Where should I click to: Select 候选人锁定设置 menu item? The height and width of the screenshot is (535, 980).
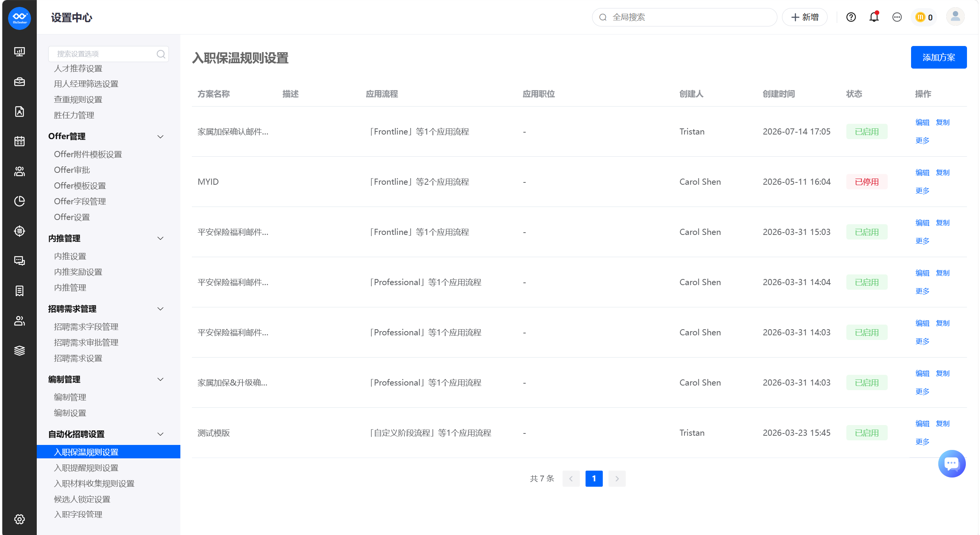[82, 499]
